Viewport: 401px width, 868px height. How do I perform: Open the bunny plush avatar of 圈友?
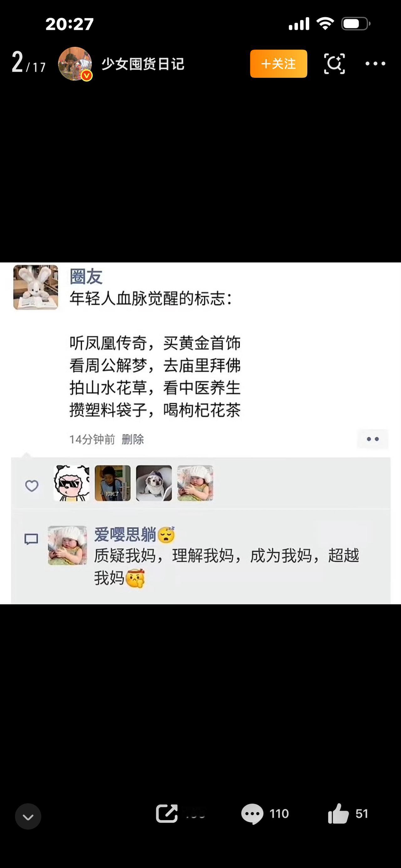click(36, 287)
